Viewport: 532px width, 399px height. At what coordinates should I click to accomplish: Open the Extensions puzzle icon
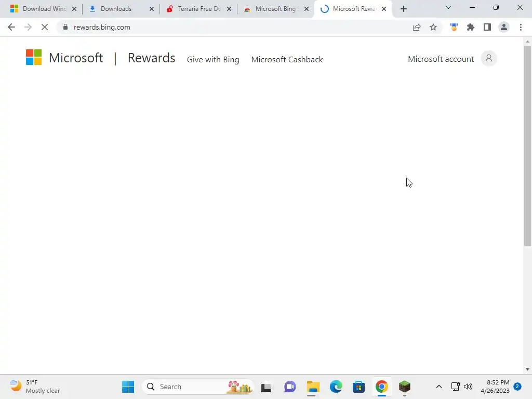pyautogui.click(x=471, y=27)
